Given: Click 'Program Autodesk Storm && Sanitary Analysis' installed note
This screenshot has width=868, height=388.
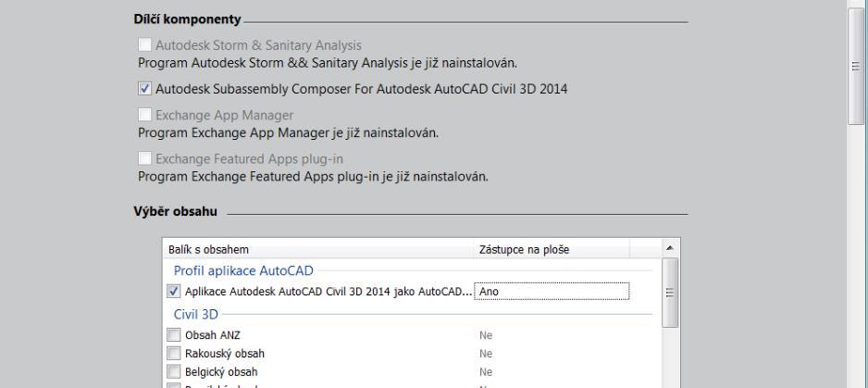Looking at the screenshot, I should click(x=328, y=63).
